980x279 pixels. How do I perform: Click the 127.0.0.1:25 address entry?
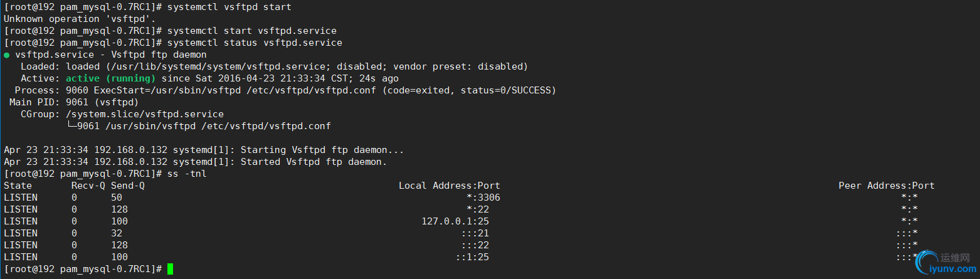pos(455,221)
